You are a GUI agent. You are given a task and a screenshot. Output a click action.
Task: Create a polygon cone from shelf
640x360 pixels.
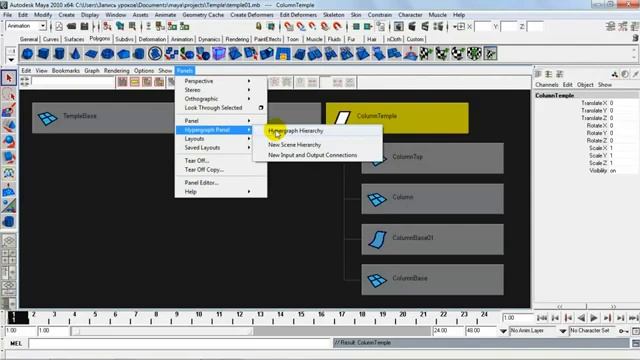(75, 53)
